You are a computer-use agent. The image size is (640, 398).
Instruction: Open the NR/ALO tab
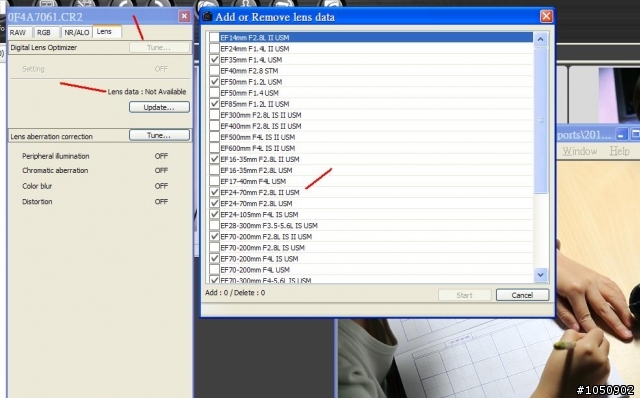pyautogui.click(x=77, y=32)
